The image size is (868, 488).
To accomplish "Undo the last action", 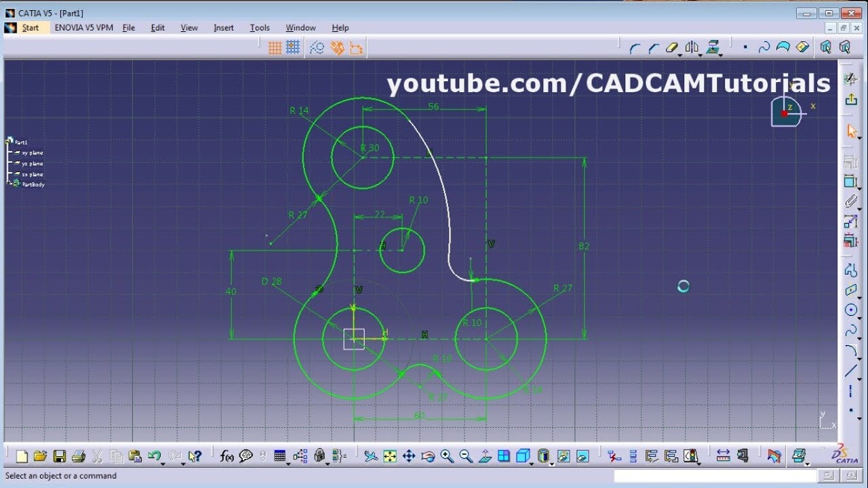I will 154,456.
